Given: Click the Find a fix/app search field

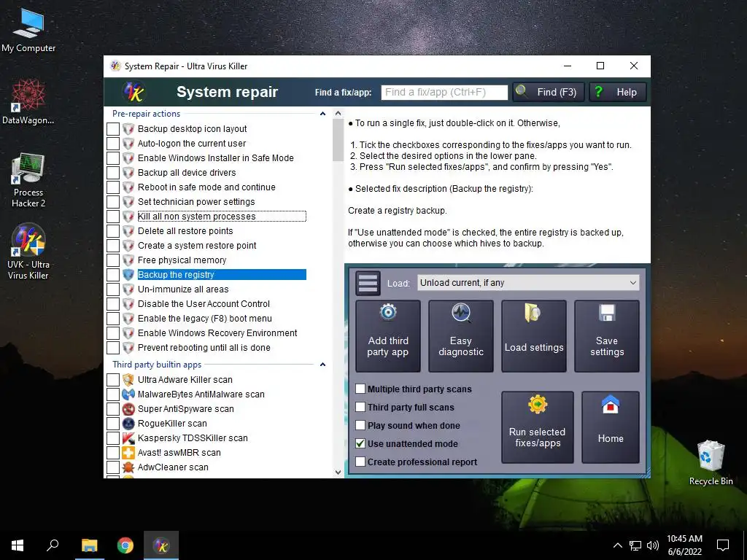Looking at the screenshot, I should [444, 93].
